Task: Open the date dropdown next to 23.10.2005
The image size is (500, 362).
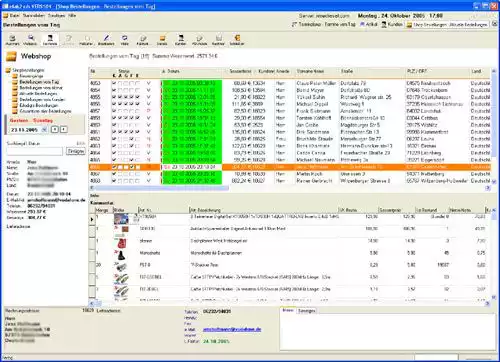Action: coord(44,129)
